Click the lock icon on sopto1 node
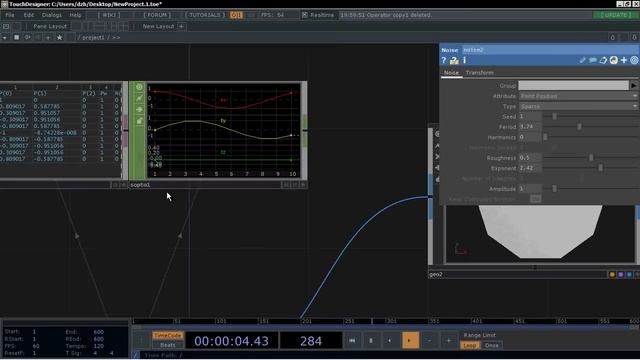640x360 pixels. [139, 121]
